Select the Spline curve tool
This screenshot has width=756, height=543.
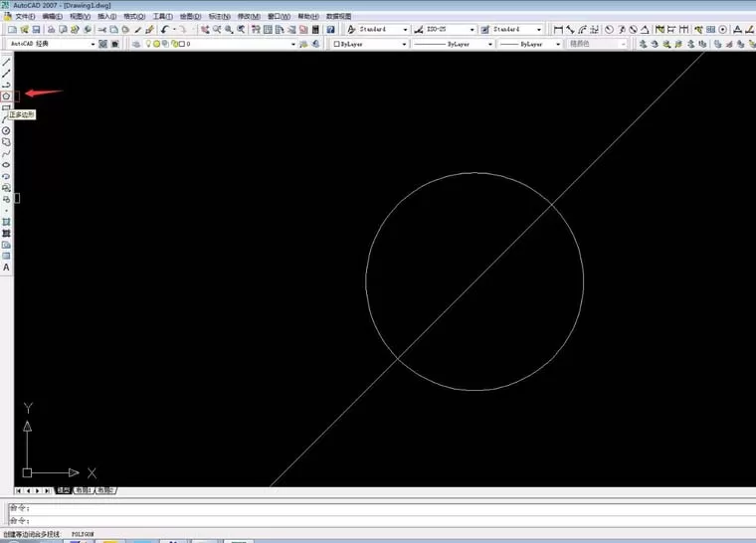coord(6,154)
